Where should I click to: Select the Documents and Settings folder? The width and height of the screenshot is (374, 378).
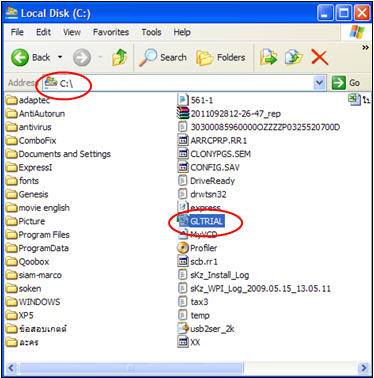click(58, 154)
